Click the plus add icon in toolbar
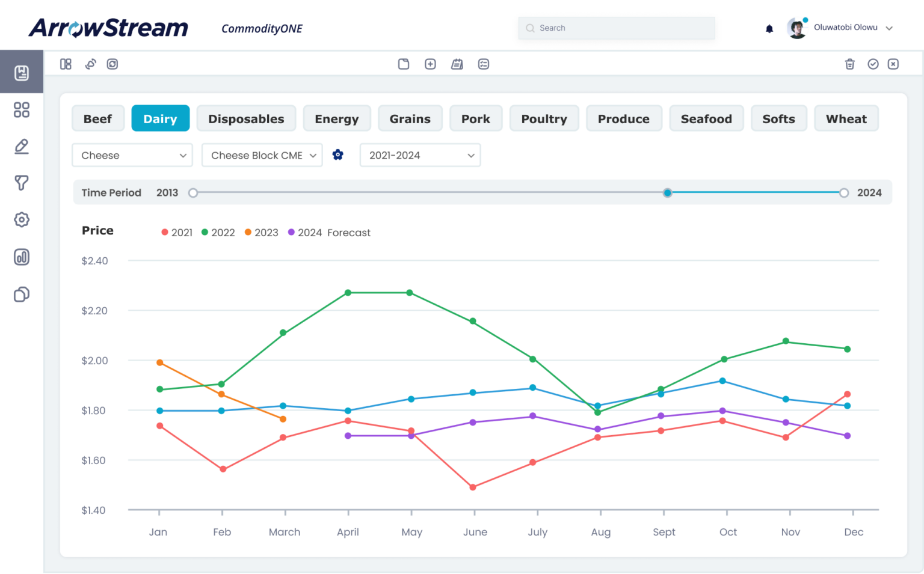The width and height of the screenshot is (924, 574). pyautogui.click(x=430, y=64)
